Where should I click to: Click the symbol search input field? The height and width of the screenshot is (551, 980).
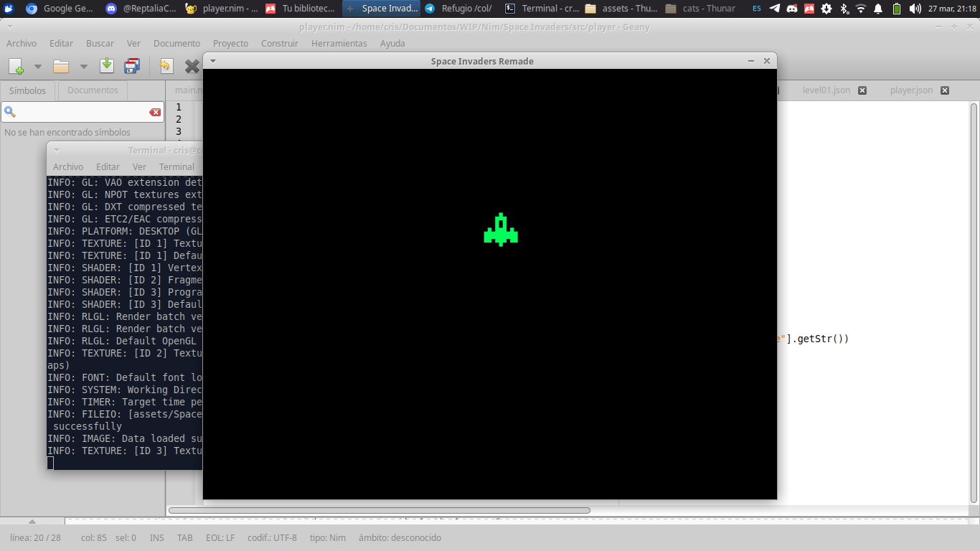[x=83, y=112]
